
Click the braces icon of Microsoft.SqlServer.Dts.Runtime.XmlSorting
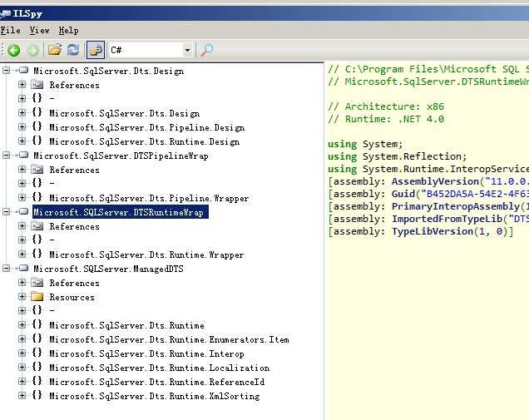click(x=37, y=395)
